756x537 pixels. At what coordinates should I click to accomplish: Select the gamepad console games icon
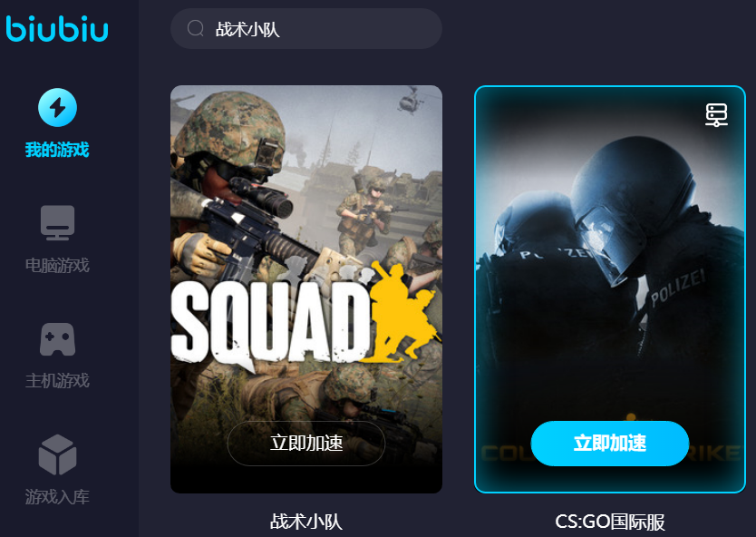[x=57, y=339]
